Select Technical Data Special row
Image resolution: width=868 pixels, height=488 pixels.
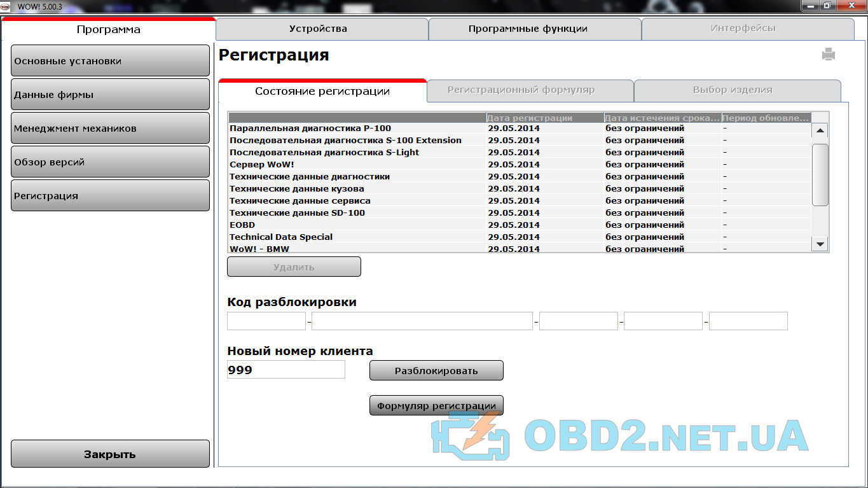pyautogui.click(x=520, y=237)
